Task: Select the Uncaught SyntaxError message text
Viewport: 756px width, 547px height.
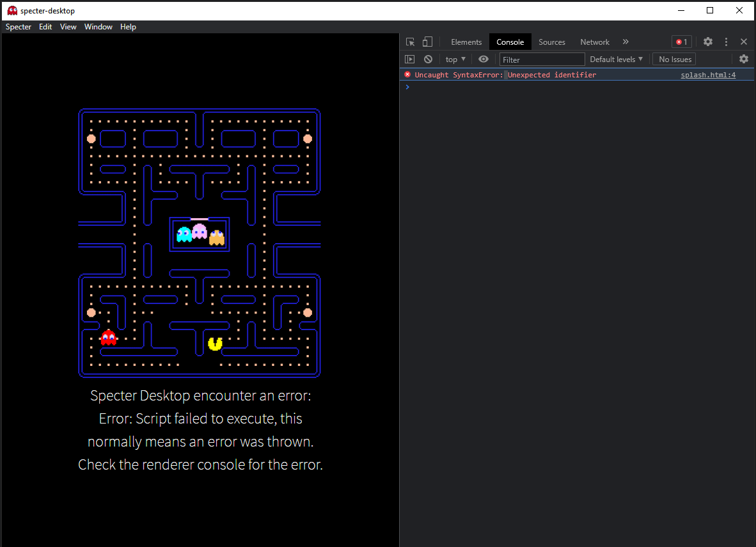Action: [505, 75]
